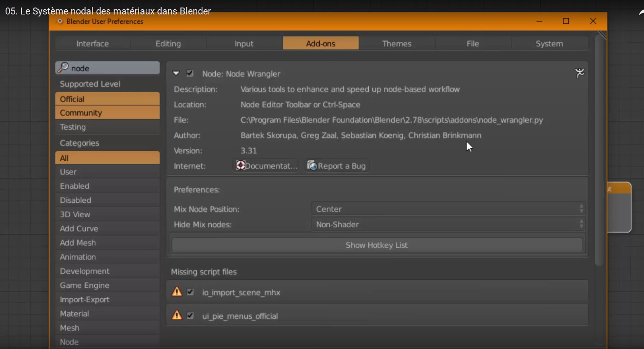This screenshot has width=644, height=349.
Task: Uncheck the ui_pie_menus_official add-on
Action: tap(190, 316)
